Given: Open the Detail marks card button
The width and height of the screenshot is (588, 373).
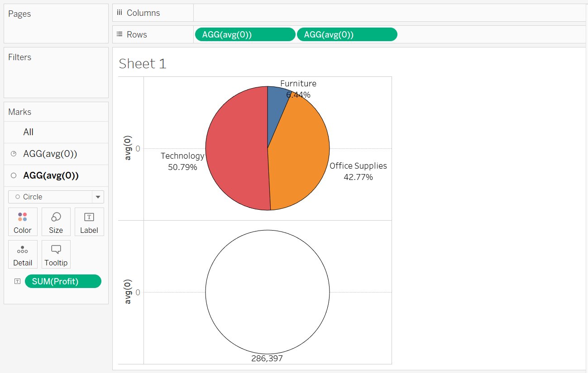Looking at the screenshot, I should click(23, 254).
